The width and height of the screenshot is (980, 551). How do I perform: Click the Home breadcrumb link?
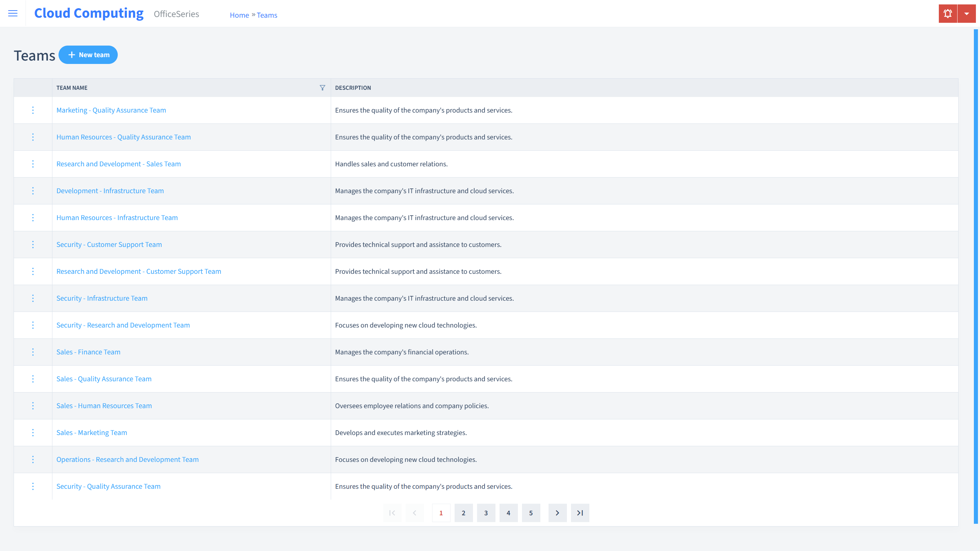[239, 15]
